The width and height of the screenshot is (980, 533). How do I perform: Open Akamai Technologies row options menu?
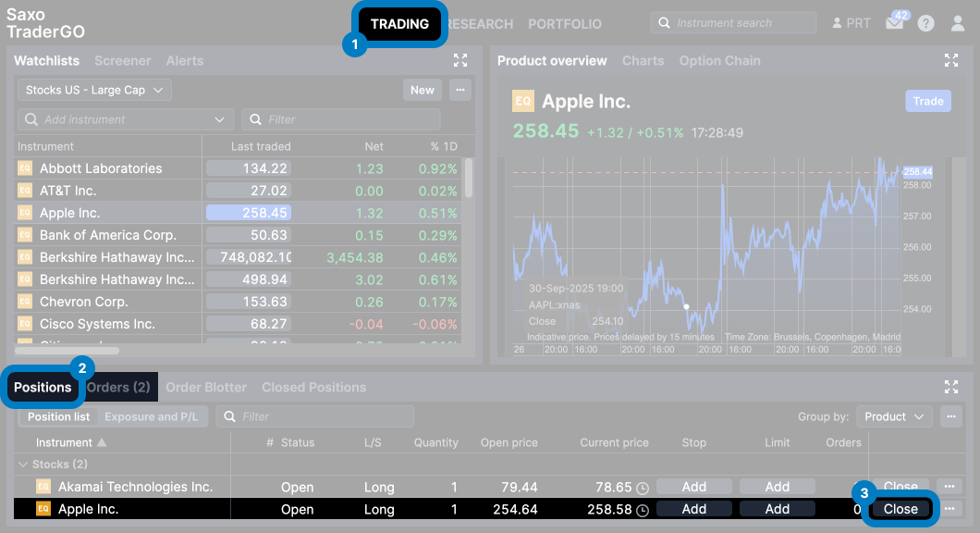click(x=949, y=487)
